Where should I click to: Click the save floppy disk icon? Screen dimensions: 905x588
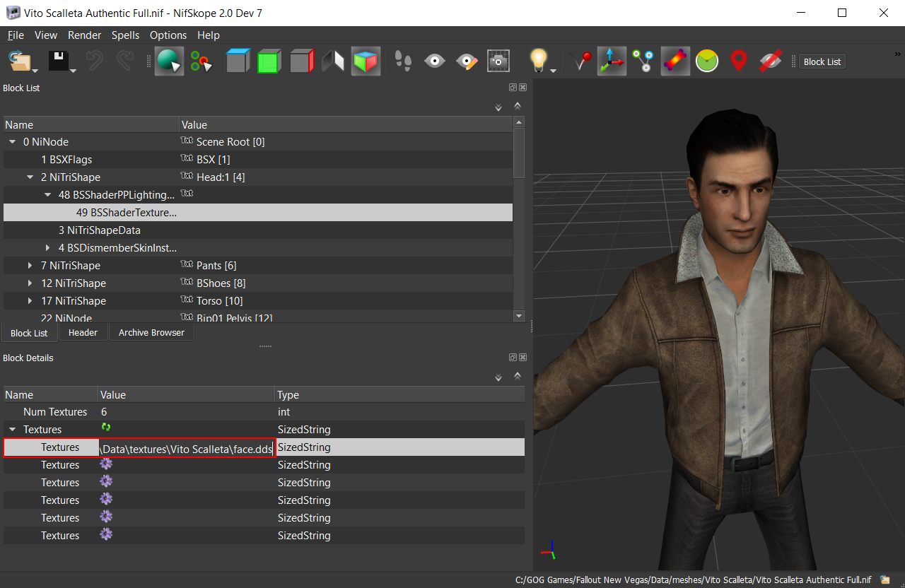click(59, 61)
